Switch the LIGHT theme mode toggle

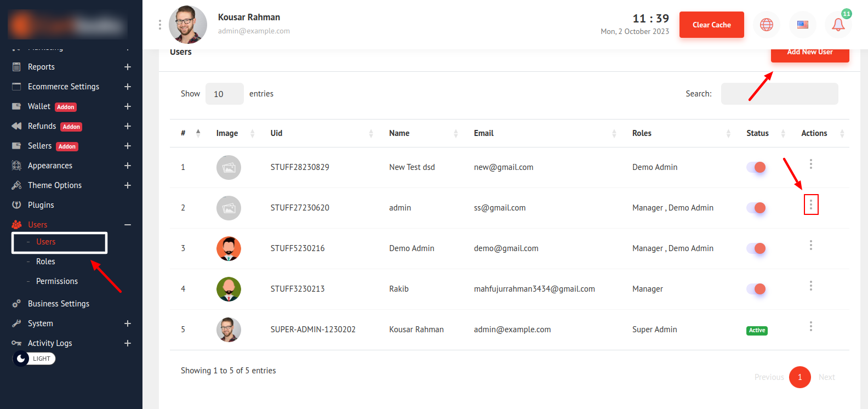(34, 359)
